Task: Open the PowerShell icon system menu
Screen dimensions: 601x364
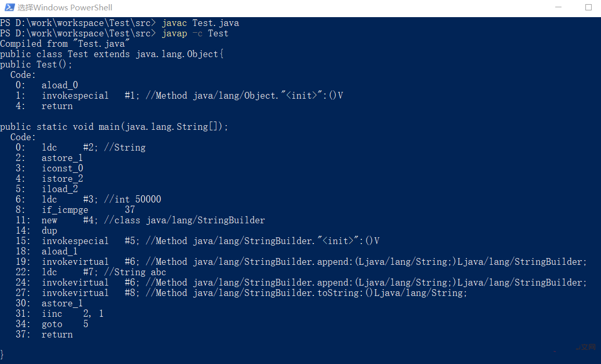Action: coord(9,7)
